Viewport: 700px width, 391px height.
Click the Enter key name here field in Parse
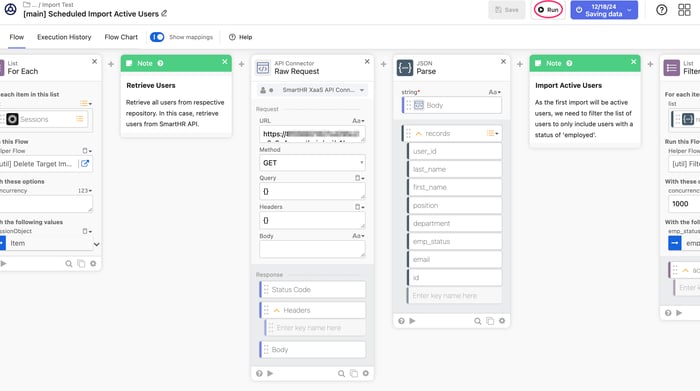point(454,295)
